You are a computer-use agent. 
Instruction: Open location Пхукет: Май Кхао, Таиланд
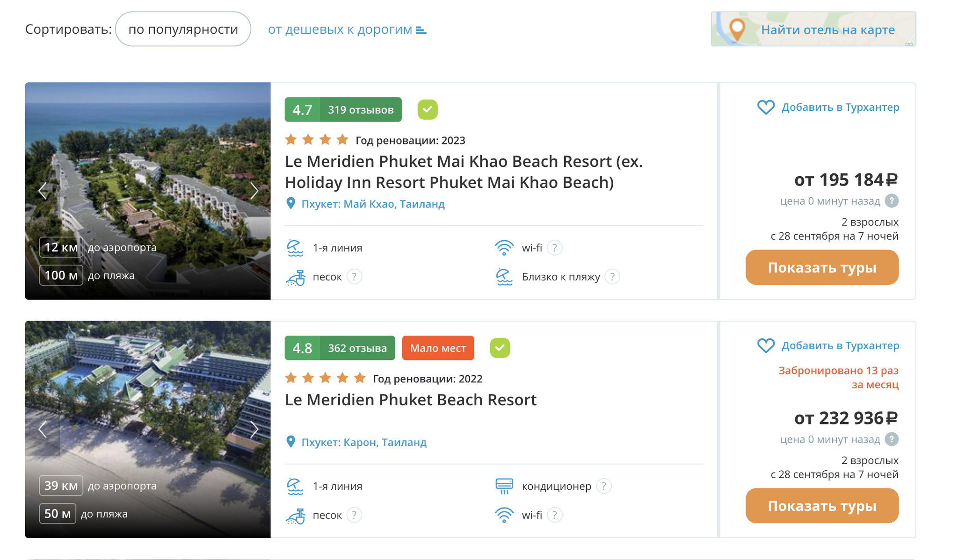[x=373, y=204]
